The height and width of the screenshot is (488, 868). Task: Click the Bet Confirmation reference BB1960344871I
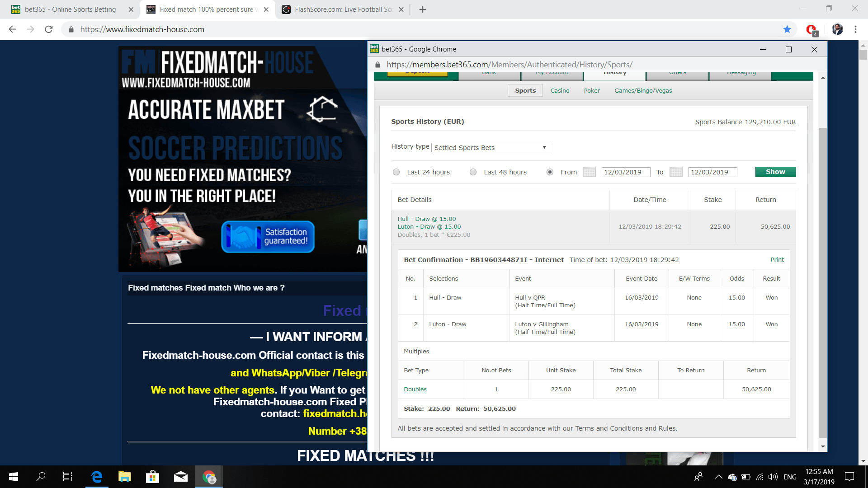coord(499,260)
